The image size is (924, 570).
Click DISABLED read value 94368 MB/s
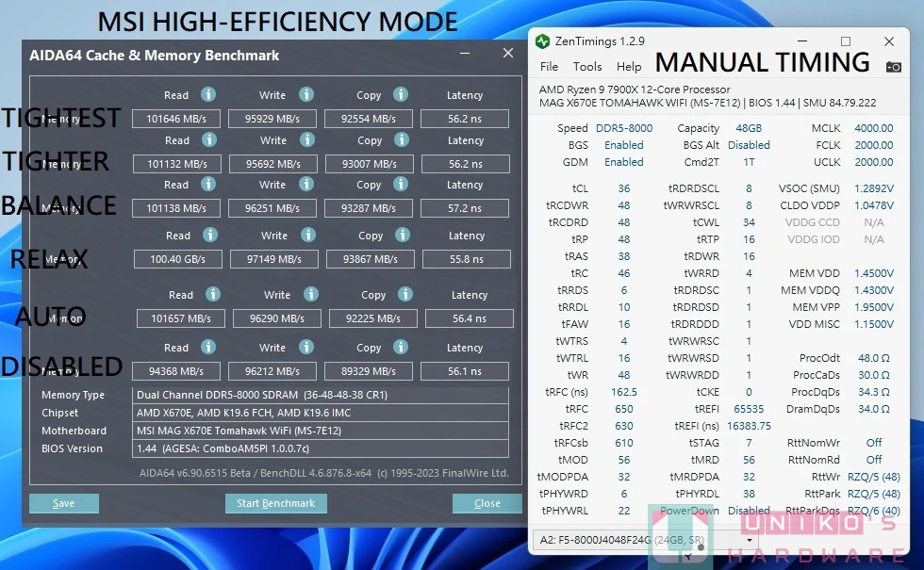click(x=176, y=371)
